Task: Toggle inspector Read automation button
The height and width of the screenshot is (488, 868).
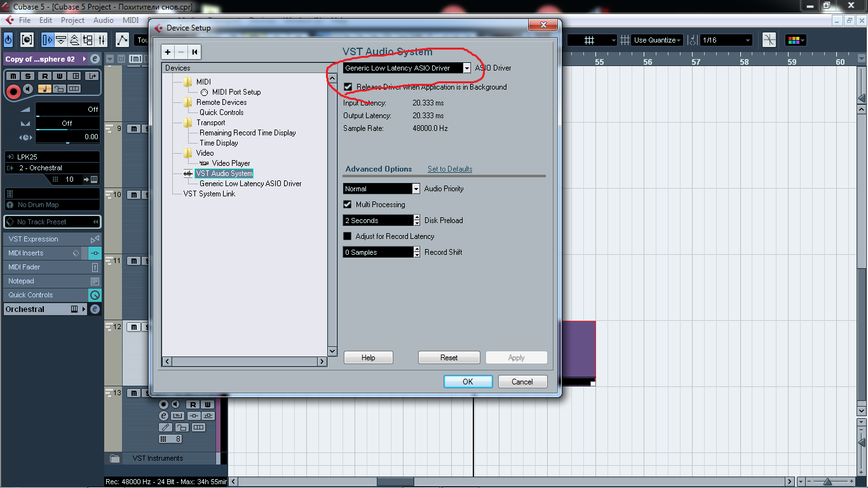Action: click(x=44, y=76)
